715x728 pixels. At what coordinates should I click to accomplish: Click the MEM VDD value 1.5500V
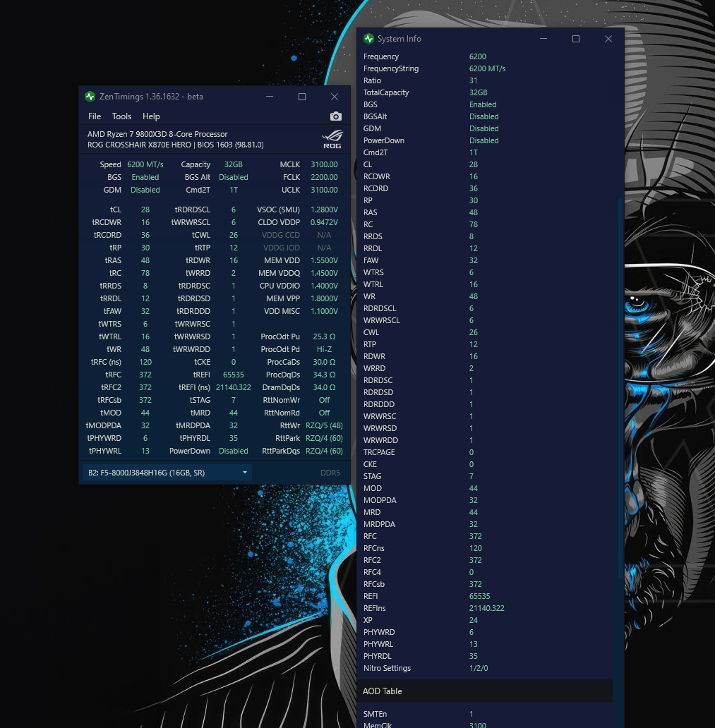click(324, 260)
